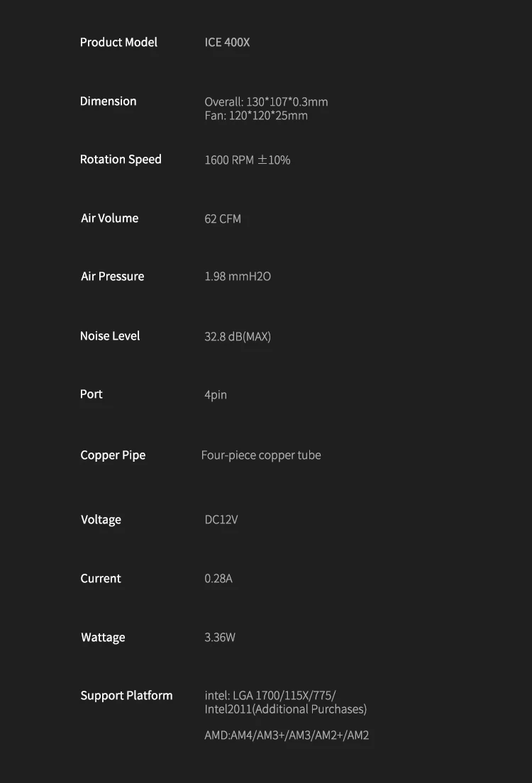
Task: Click the Air Pressure label
Action: click(112, 277)
